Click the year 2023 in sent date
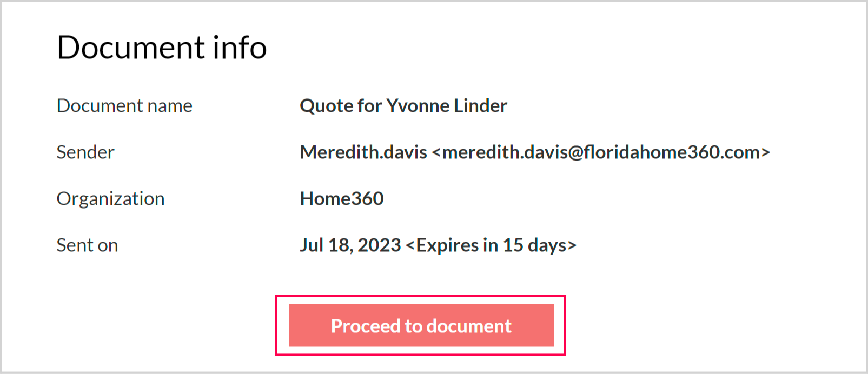Image resolution: width=868 pixels, height=374 pixels. click(x=379, y=245)
